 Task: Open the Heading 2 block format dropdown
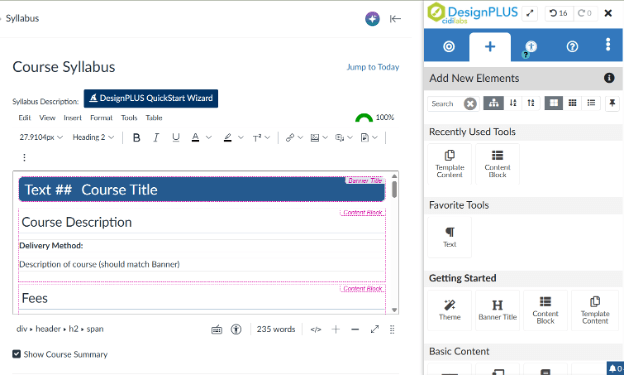[x=93, y=137]
